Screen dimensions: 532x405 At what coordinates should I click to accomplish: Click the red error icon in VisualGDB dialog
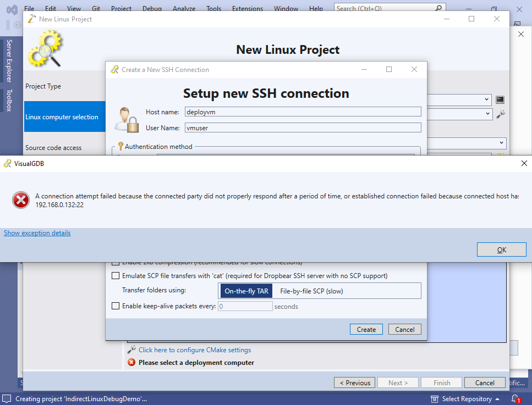pyautogui.click(x=21, y=200)
